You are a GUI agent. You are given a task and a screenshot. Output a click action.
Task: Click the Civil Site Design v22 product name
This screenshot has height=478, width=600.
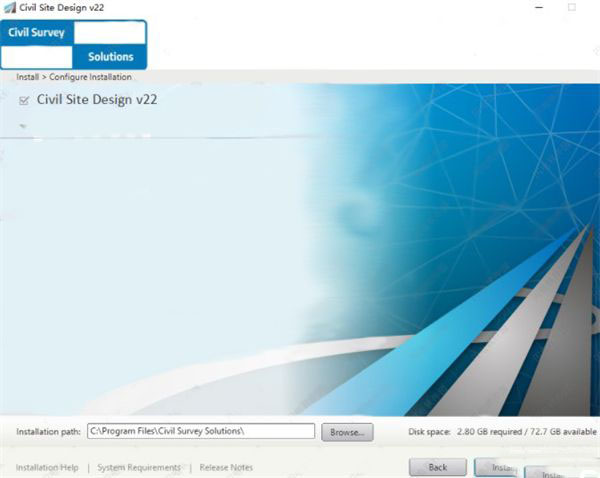click(97, 100)
